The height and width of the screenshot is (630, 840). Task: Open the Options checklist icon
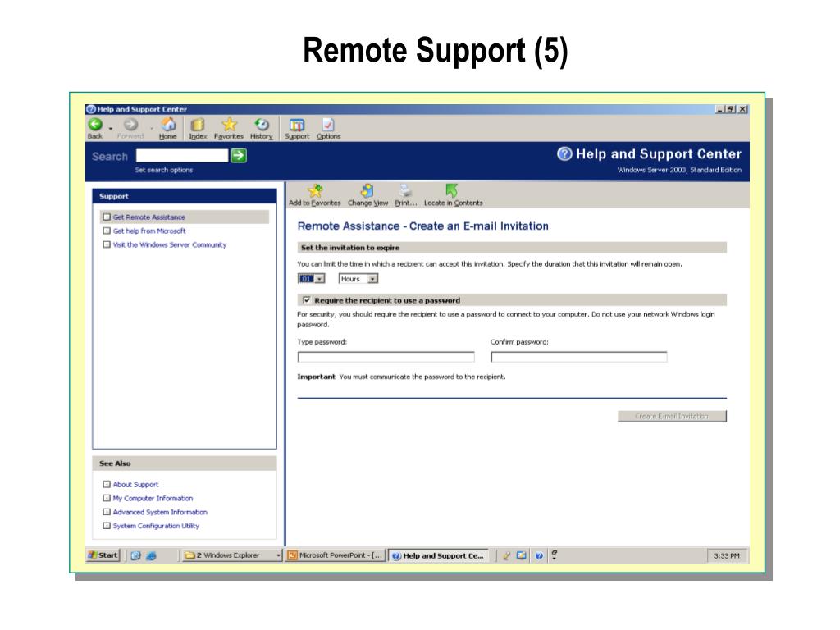[328, 125]
